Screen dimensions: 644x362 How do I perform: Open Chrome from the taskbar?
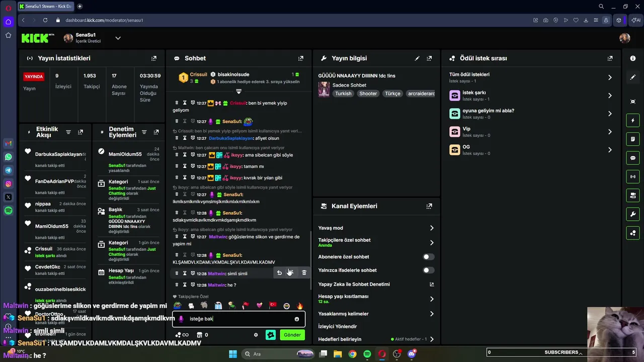(x=352, y=354)
